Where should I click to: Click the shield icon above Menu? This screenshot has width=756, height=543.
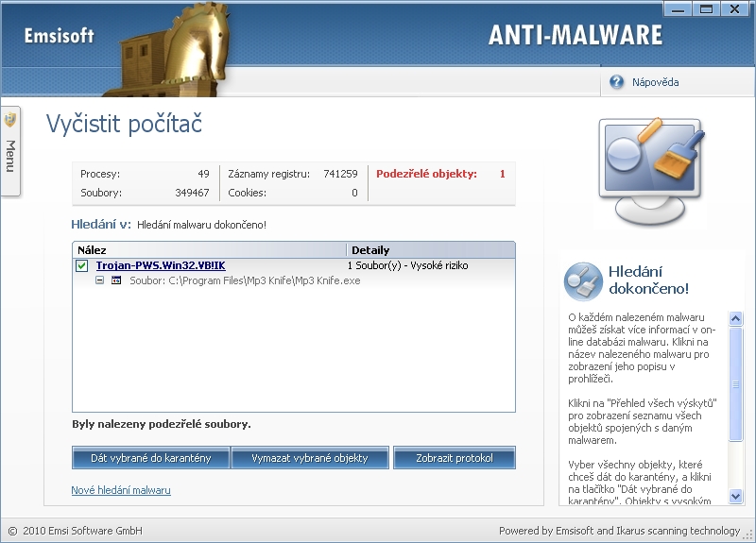tap(10, 120)
